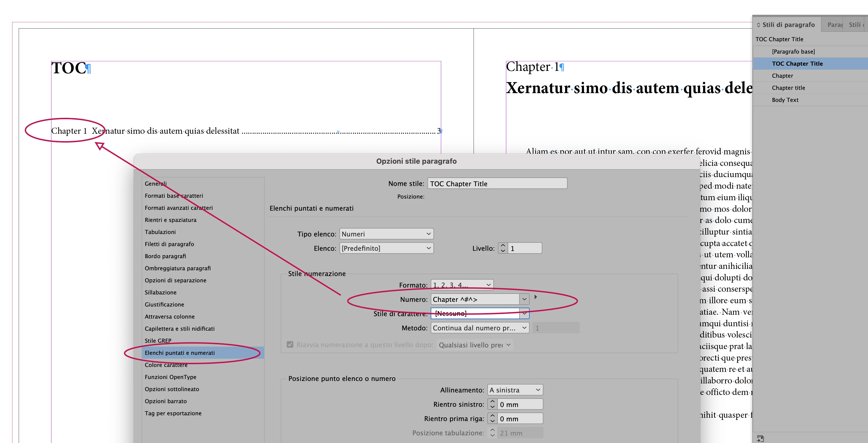
Task: Open the Allineamento A sinistra dropdown
Action: click(x=515, y=390)
